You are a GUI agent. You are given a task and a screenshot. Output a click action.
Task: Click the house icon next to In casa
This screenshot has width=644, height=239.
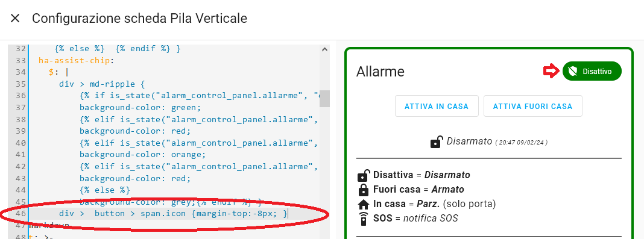click(364, 204)
